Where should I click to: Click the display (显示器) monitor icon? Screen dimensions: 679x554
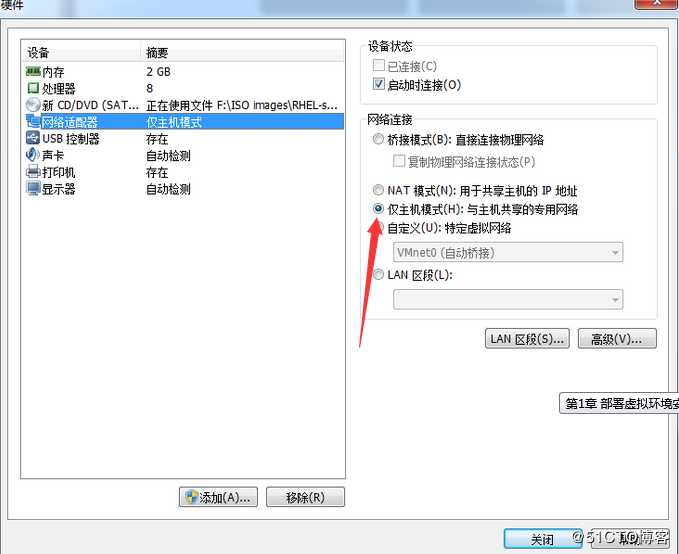(33, 188)
